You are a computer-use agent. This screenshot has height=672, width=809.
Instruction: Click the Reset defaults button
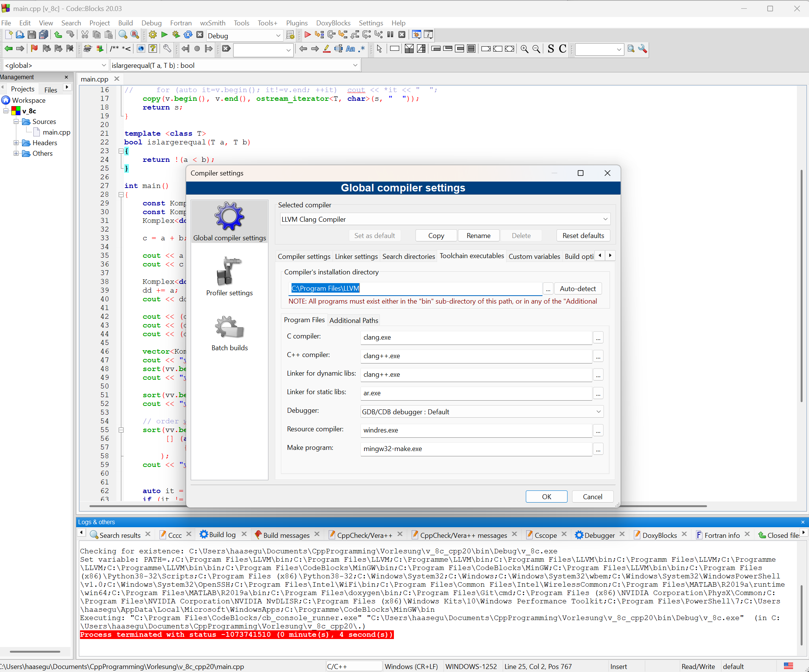[583, 236]
